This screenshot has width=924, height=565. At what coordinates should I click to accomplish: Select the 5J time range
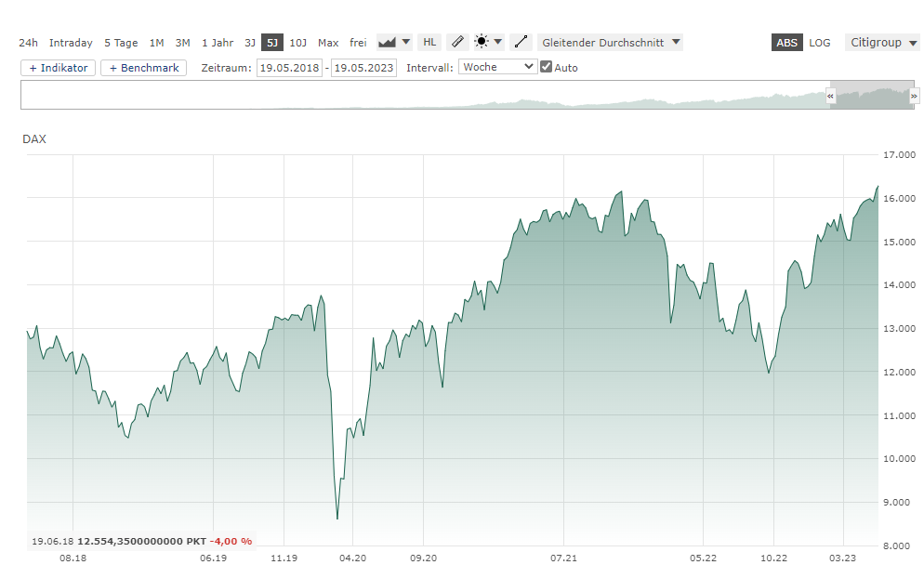(272, 43)
